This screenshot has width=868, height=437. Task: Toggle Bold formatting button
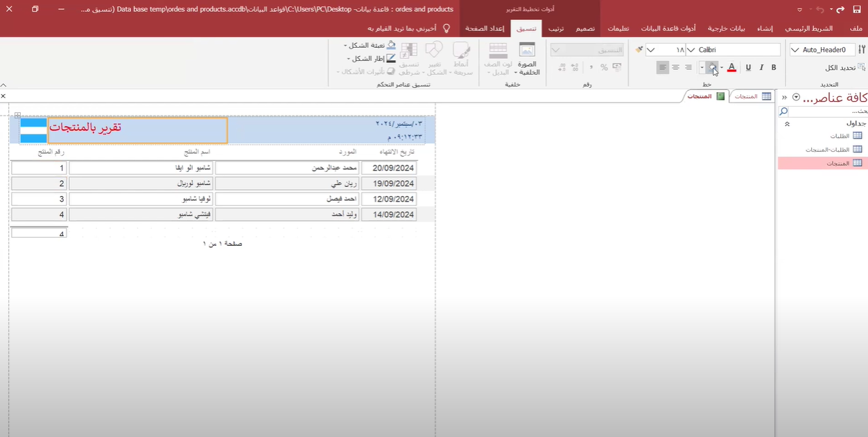coord(774,67)
